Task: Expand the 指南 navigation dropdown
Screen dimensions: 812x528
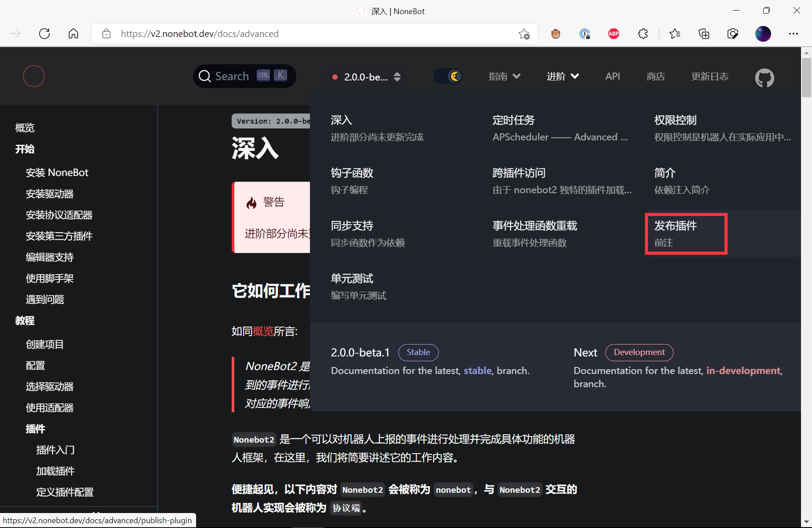Action: [504, 76]
